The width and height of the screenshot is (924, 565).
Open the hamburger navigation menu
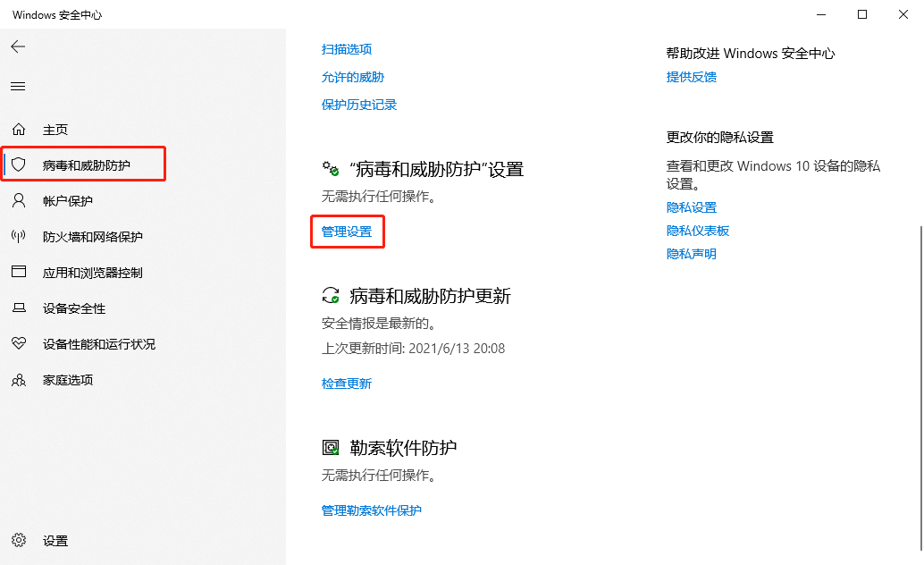pyautogui.click(x=18, y=86)
